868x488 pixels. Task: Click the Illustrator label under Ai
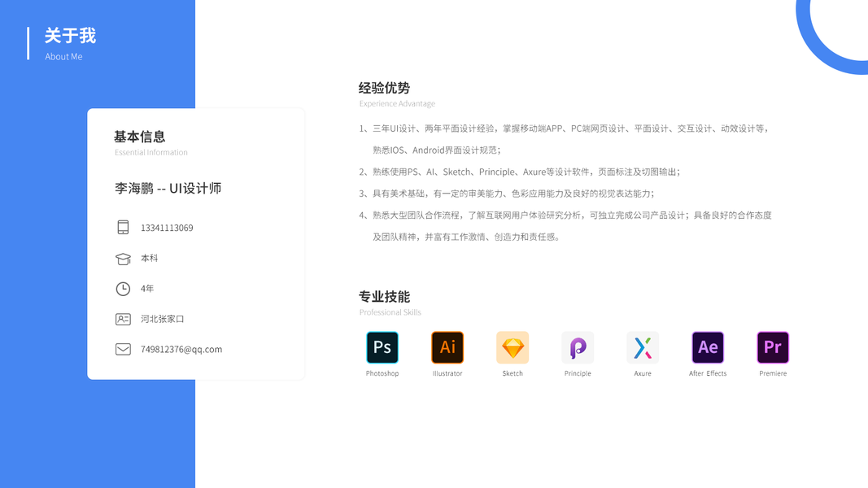pyautogui.click(x=447, y=373)
